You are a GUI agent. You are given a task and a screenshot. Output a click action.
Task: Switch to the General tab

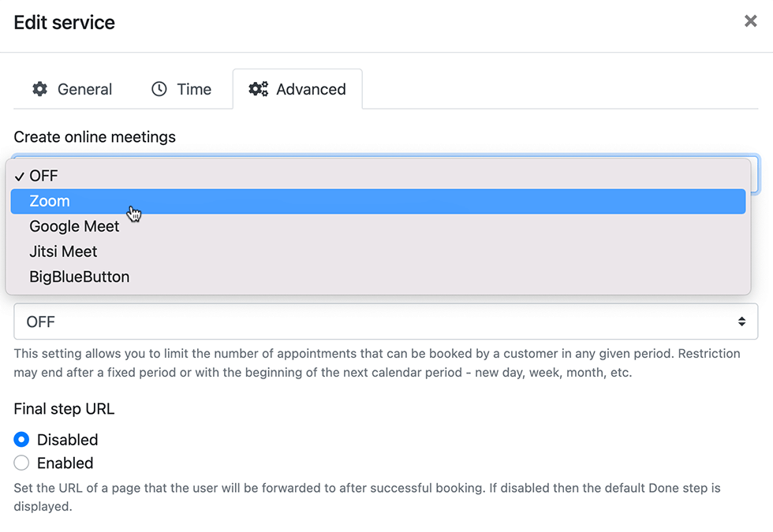coord(72,89)
